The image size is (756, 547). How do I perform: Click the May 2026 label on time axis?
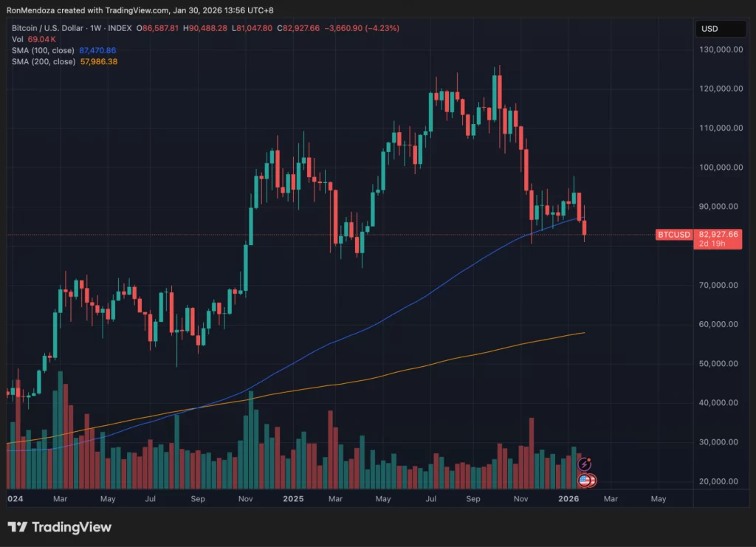click(658, 499)
